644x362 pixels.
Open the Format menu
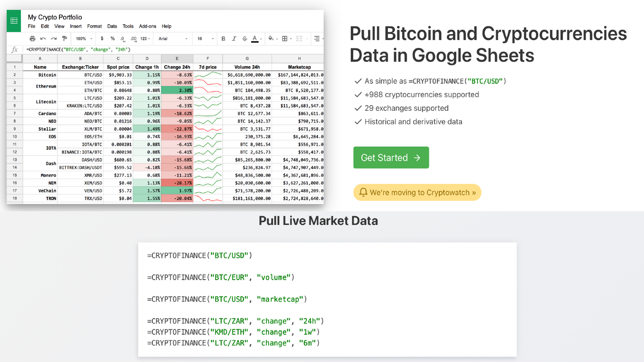pos(95,26)
